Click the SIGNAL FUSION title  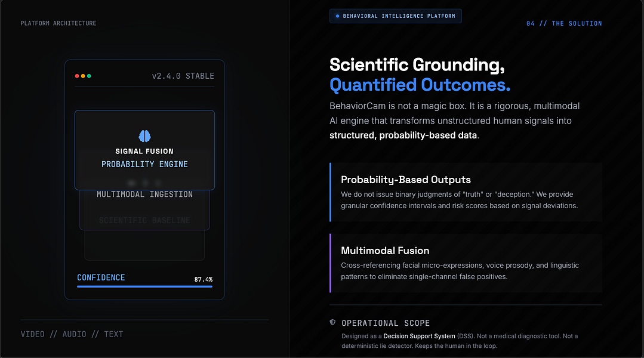144,151
